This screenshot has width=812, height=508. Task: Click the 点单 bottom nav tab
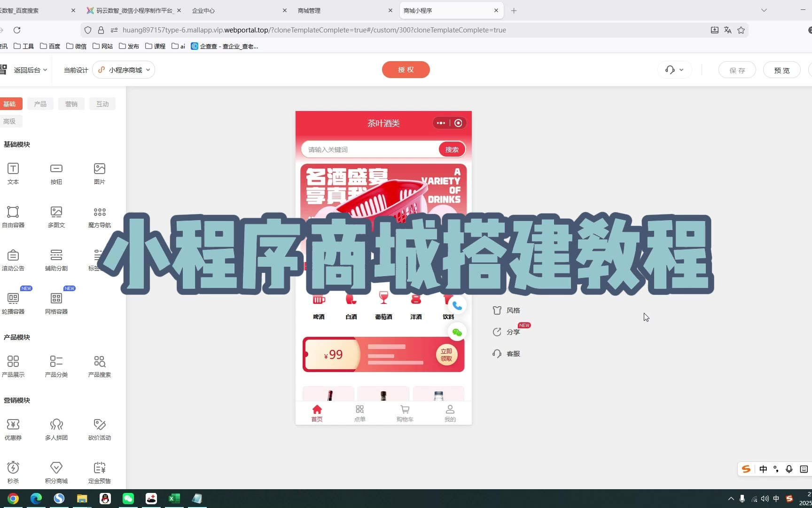(x=360, y=413)
